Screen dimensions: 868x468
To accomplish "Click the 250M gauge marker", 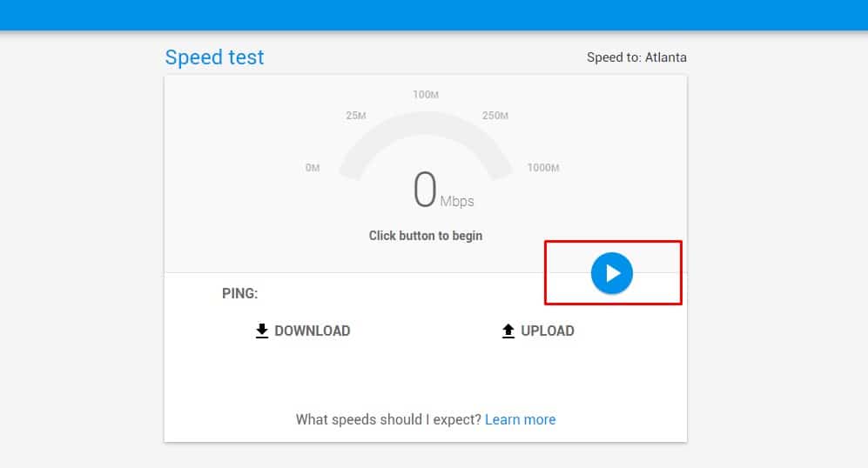I will pos(495,116).
